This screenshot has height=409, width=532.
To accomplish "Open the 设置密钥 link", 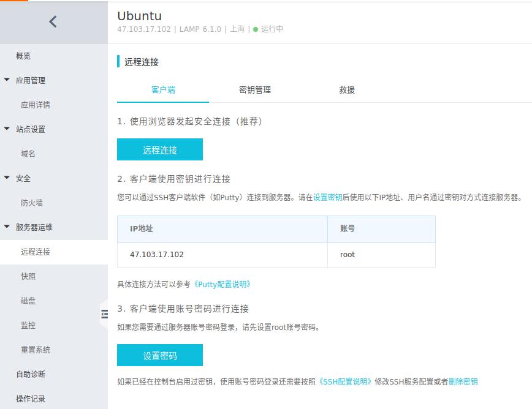I will pos(328,197).
